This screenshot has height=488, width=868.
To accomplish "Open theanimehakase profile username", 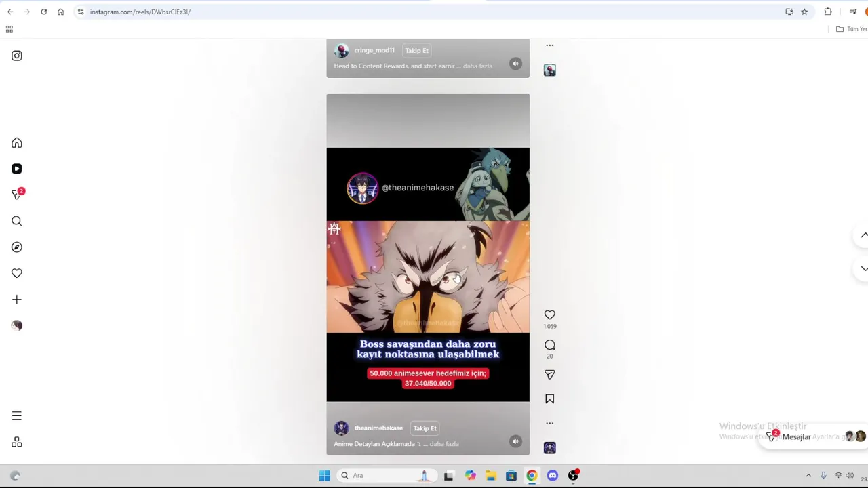I will (x=378, y=428).
